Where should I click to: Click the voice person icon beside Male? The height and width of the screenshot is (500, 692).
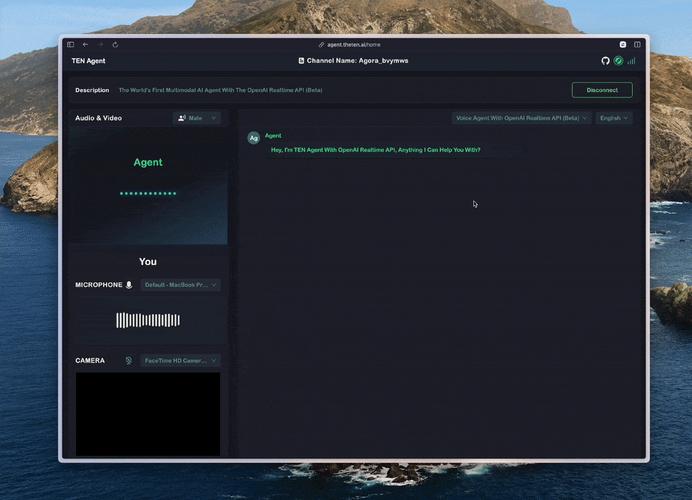tap(182, 118)
